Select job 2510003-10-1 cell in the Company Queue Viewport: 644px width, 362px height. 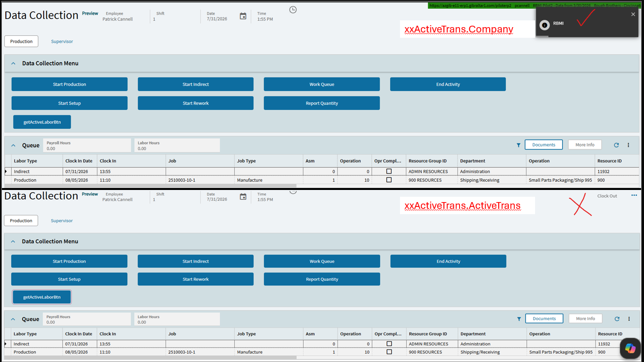(200, 180)
